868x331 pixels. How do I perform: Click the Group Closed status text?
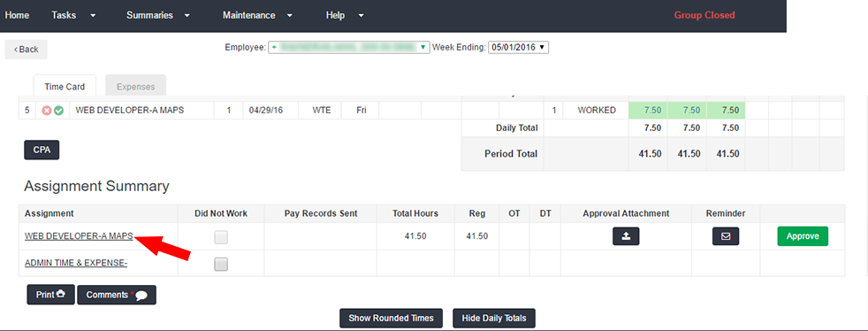704,16
